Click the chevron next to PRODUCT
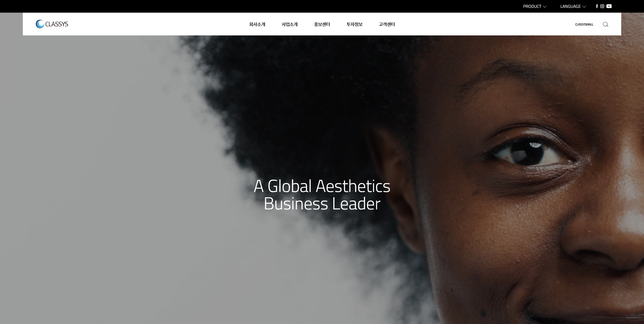The width and height of the screenshot is (644, 324). tap(545, 7)
